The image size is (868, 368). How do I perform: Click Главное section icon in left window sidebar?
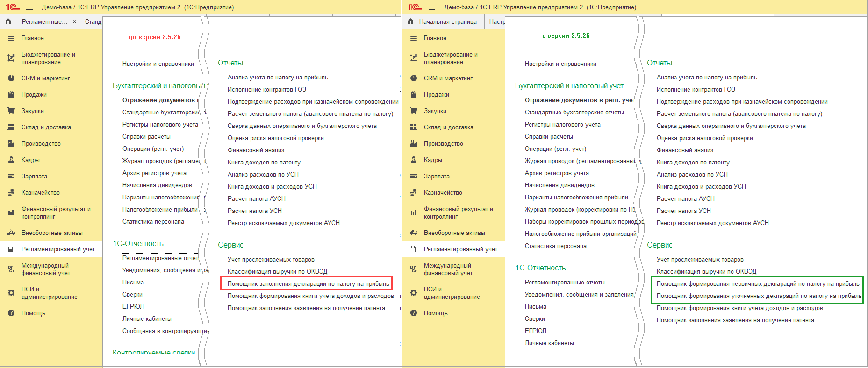[x=11, y=38]
